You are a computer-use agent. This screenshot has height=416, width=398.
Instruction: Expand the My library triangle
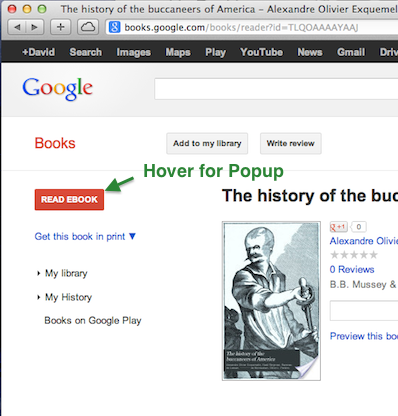coord(39,273)
